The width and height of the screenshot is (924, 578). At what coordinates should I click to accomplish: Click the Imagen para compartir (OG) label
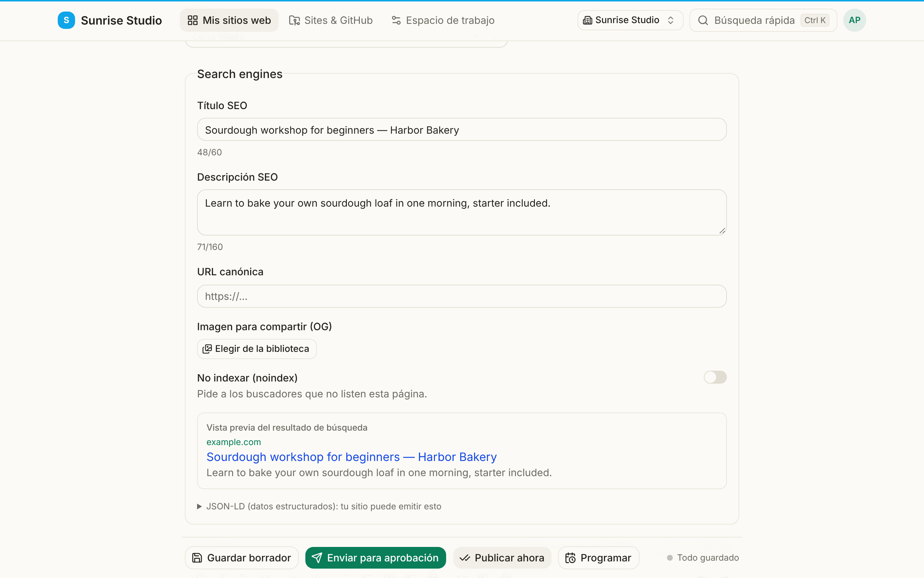264,327
